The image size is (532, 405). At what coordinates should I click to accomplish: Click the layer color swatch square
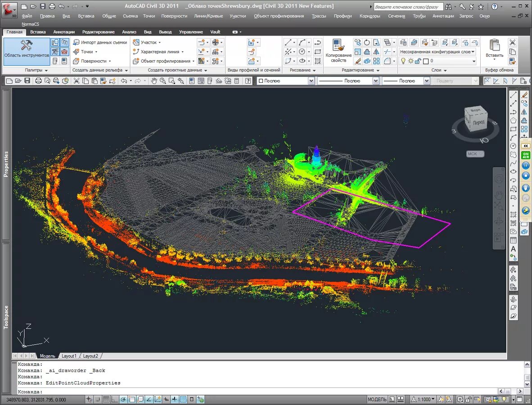(426, 61)
